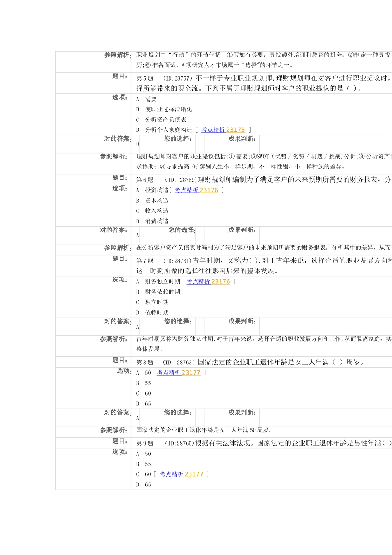Screen dimensions: 392x555
Task: Open link 考点精析 23176 beside 财务独立时期
Action: click(208, 282)
